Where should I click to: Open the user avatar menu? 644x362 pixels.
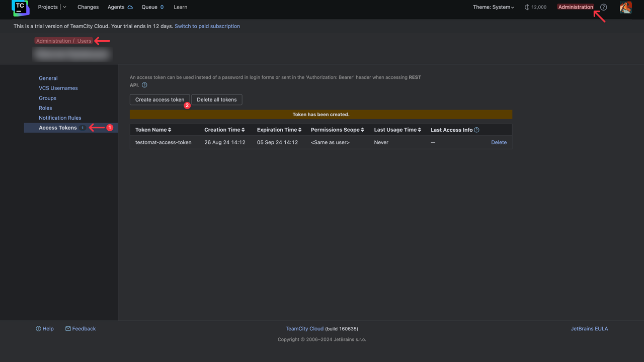pos(625,8)
